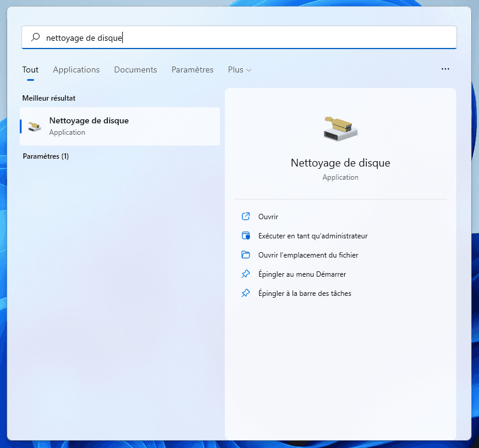Switch to the Applications tab
This screenshot has width=479, height=448.
(x=76, y=70)
